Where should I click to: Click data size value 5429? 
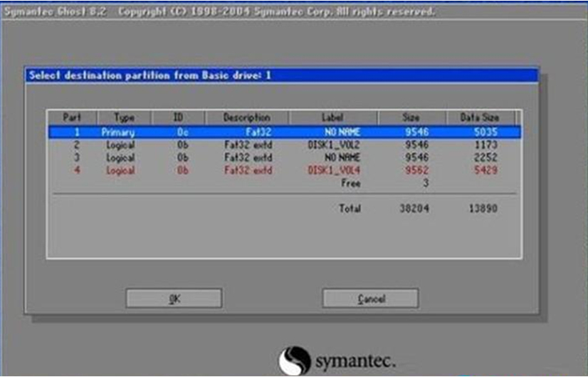485,170
